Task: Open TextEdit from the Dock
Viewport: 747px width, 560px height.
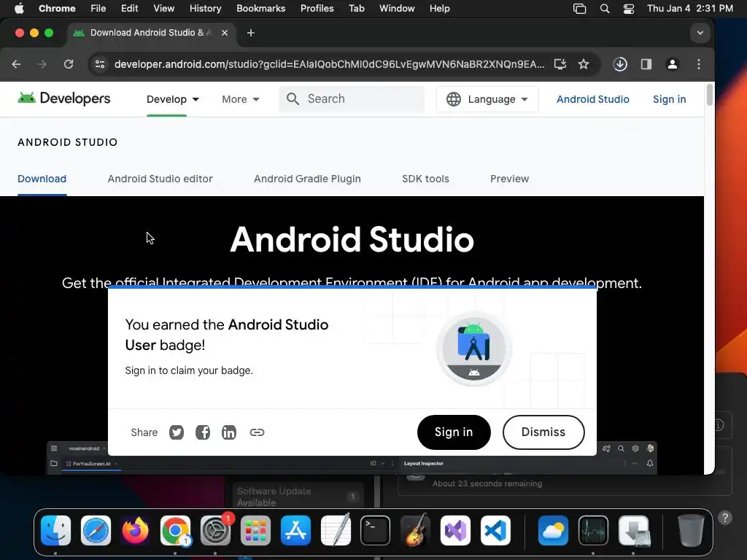Action: pyautogui.click(x=336, y=530)
